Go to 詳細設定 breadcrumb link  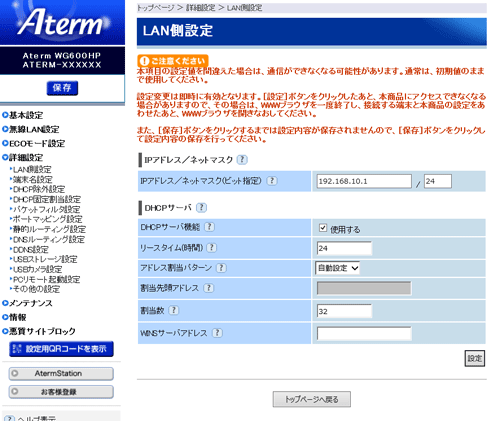pos(201,8)
